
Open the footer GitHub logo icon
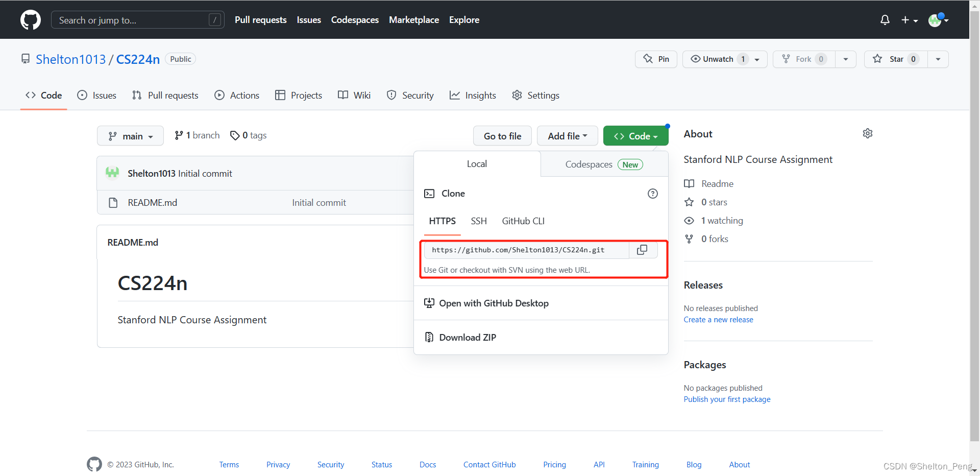94,464
